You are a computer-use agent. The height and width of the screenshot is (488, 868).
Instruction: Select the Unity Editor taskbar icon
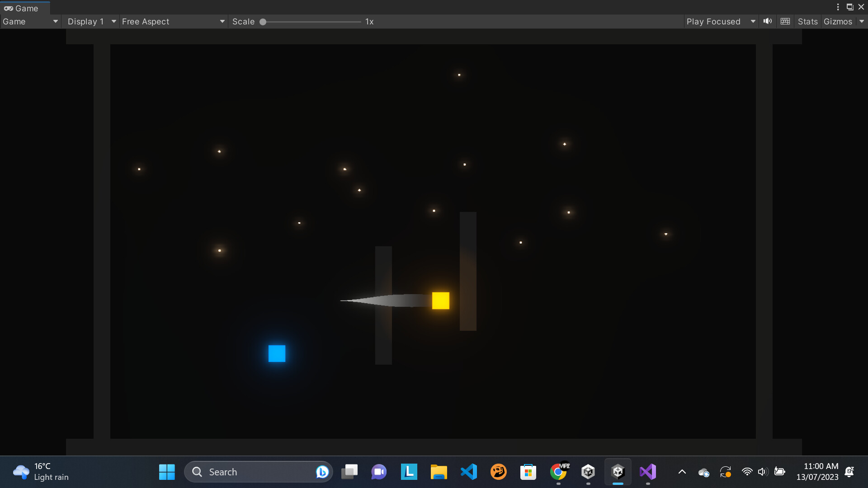click(618, 471)
